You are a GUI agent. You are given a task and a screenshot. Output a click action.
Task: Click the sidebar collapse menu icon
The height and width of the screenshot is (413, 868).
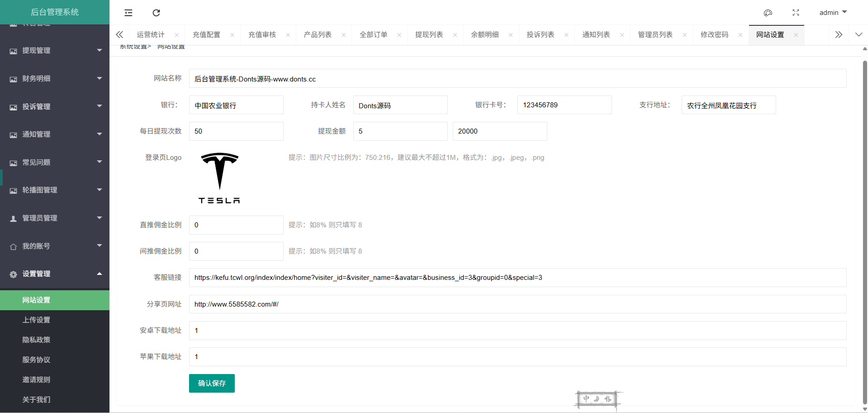[128, 13]
